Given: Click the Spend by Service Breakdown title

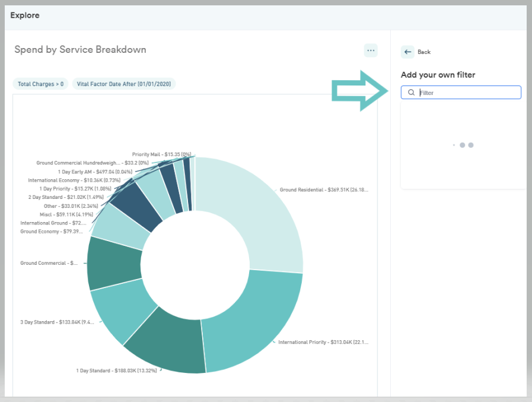Looking at the screenshot, I should click(x=81, y=50).
